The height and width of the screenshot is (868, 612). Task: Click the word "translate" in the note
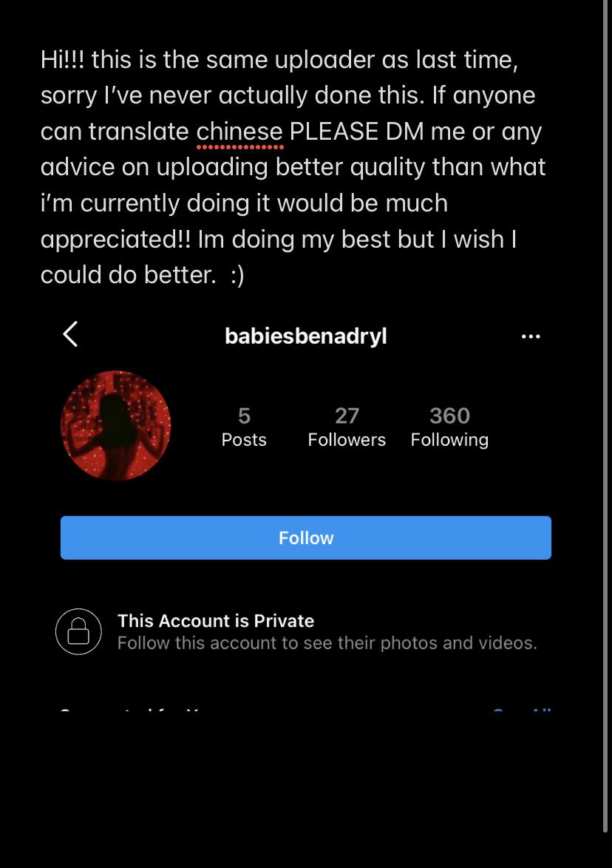tap(138, 131)
